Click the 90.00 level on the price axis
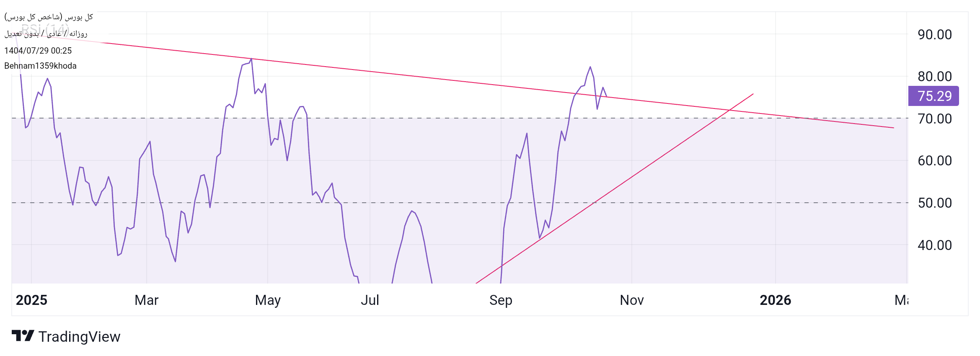This screenshot has height=356, width=980. (934, 34)
